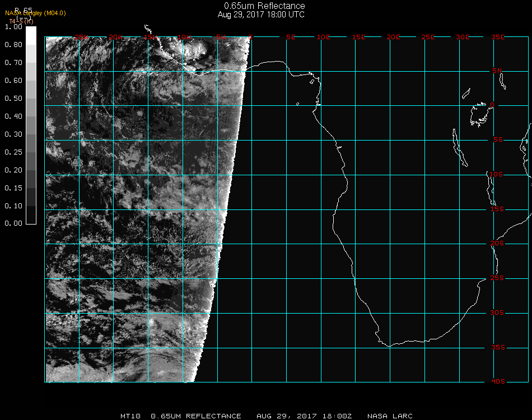Click the 15W longitude label
Image resolution: width=532 pixels, height=420 pixels.
[150, 38]
